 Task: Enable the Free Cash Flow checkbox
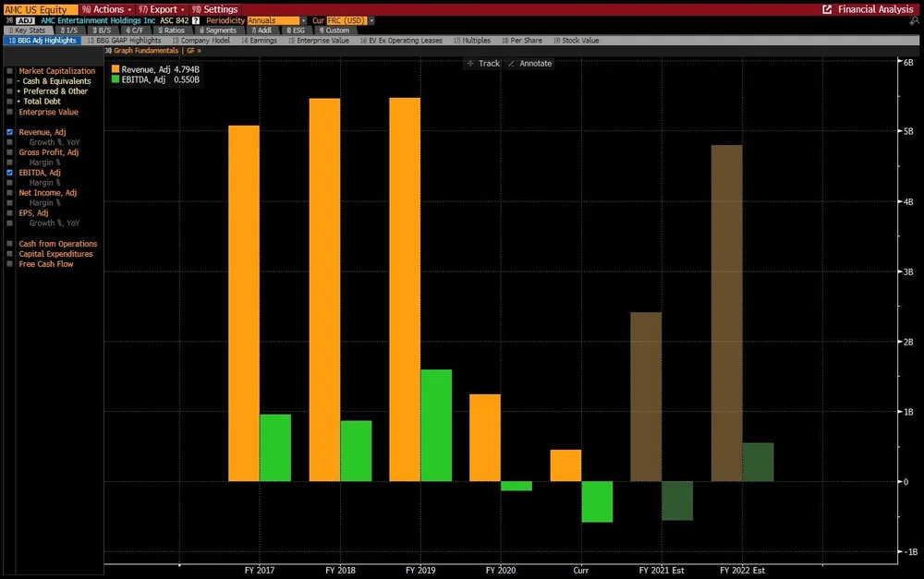click(x=9, y=264)
